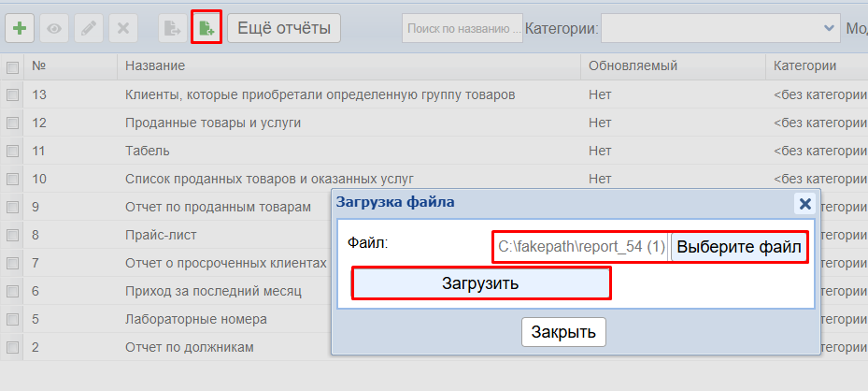Open the Проданные товары и услуги report row
Screen dimensions: 868x391
[x=215, y=123]
